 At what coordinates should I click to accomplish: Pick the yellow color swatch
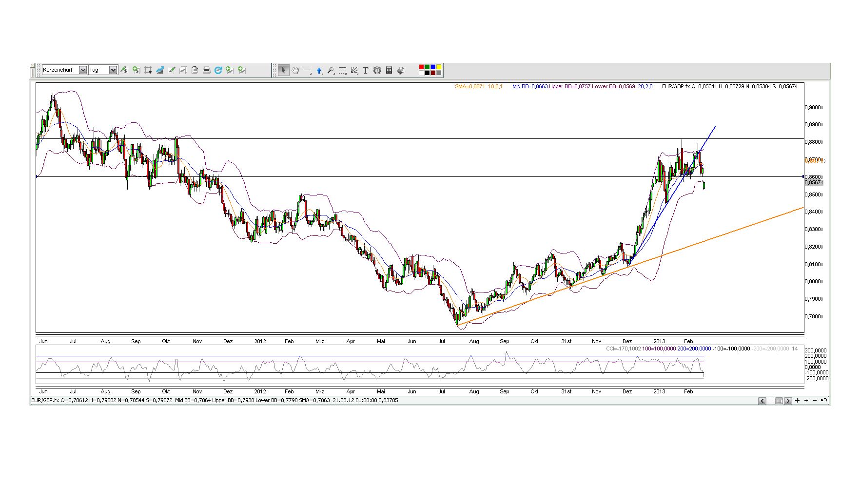439,67
